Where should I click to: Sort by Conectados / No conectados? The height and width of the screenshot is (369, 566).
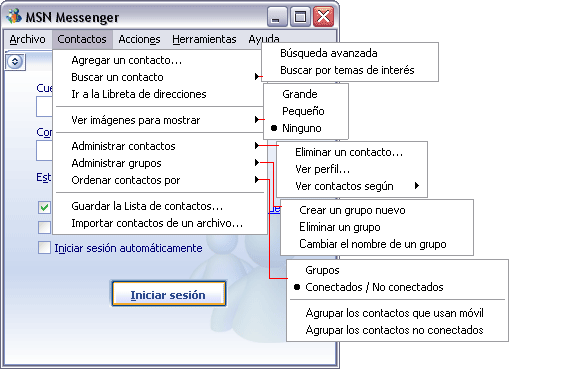(x=397, y=287)
